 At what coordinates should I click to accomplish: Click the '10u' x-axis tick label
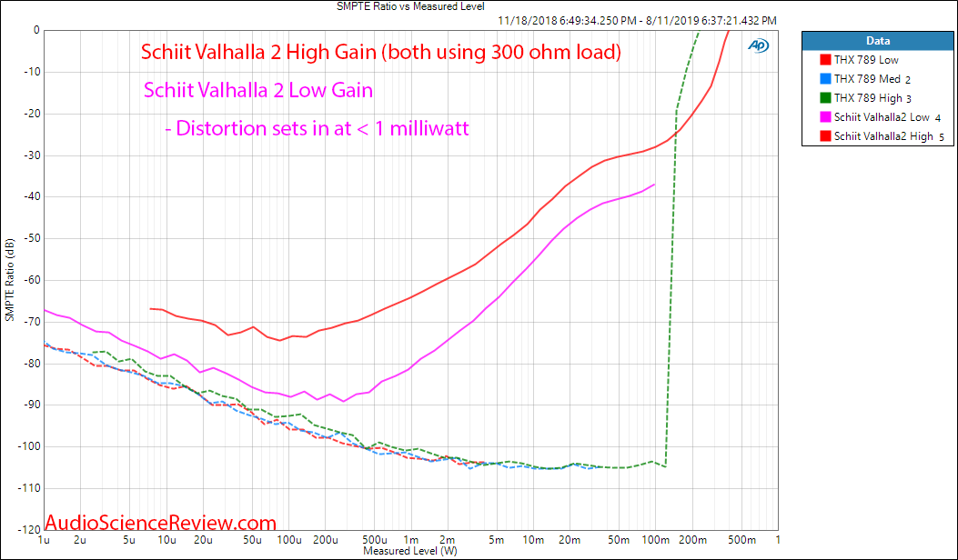tap(166, 541)
